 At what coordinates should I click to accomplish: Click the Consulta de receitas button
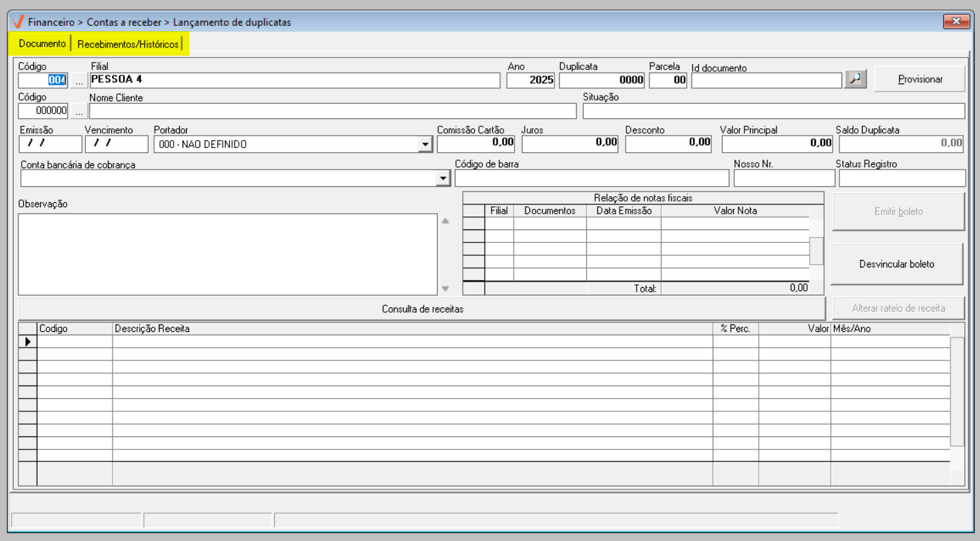[x=422, y=309]
